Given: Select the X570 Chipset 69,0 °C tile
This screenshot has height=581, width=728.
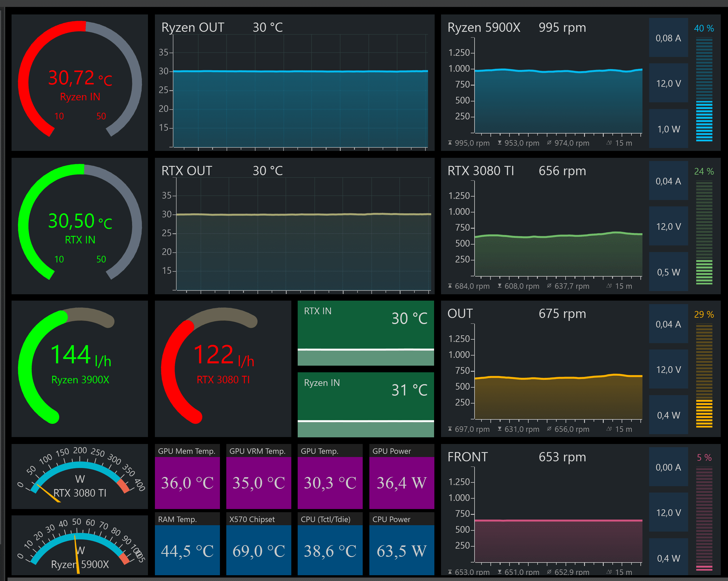Looking at the screenshot, I should [259, 544].
